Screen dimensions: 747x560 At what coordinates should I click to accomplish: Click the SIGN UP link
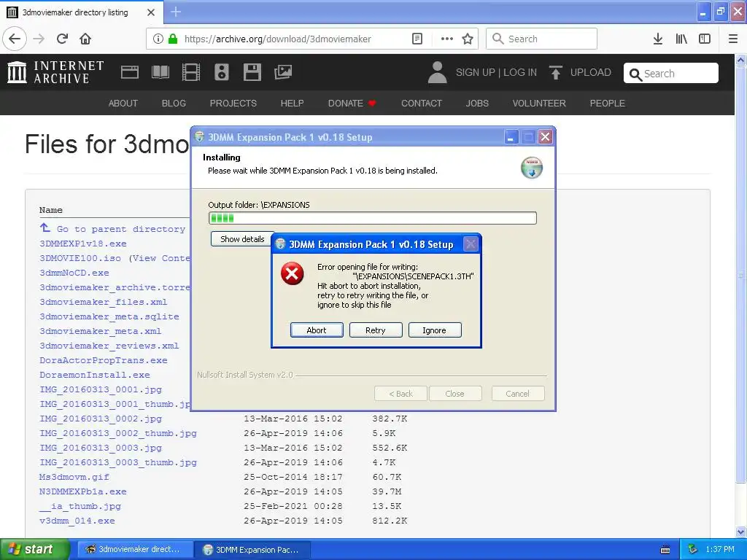(475, 72)
